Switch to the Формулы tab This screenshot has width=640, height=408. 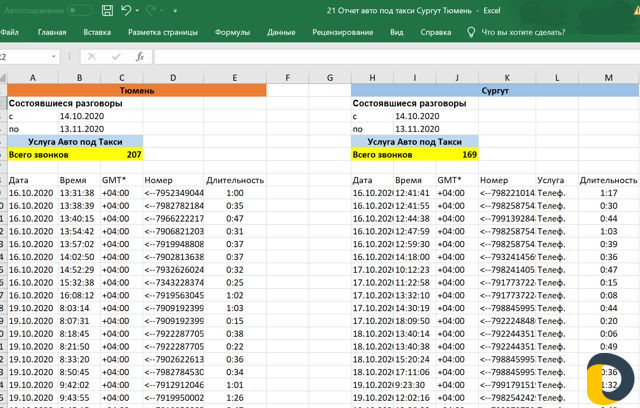pyautogui.click(x=232, y=32)
